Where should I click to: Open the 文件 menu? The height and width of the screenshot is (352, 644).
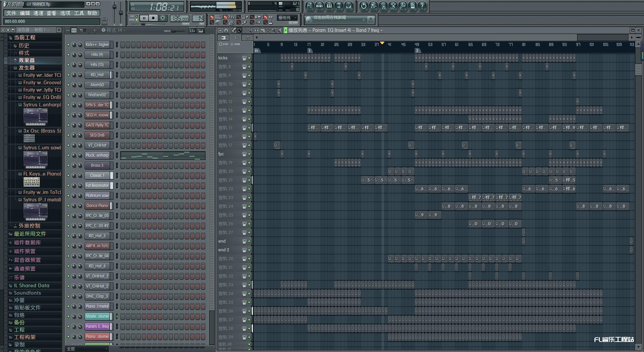tap(11, 13)
